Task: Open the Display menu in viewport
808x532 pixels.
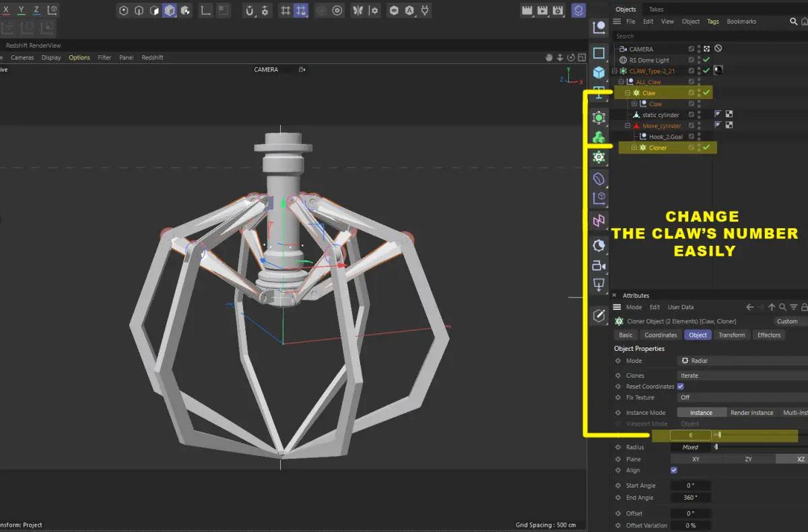Action: 51,58
